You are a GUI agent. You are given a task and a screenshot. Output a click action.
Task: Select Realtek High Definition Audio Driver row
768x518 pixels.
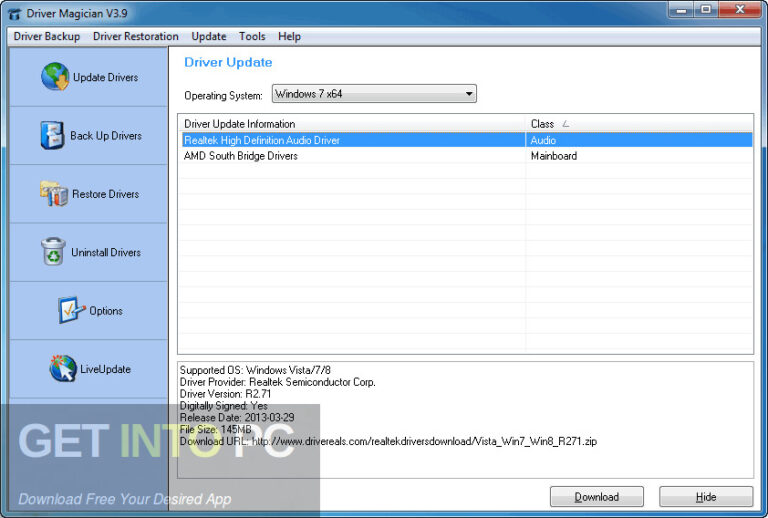click(x=467, y=140)
